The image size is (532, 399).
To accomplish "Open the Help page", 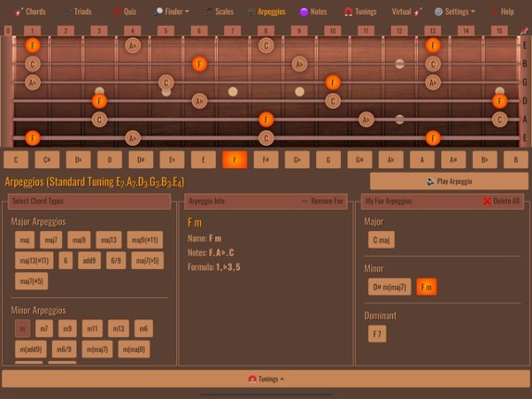I will coord(503,11).
